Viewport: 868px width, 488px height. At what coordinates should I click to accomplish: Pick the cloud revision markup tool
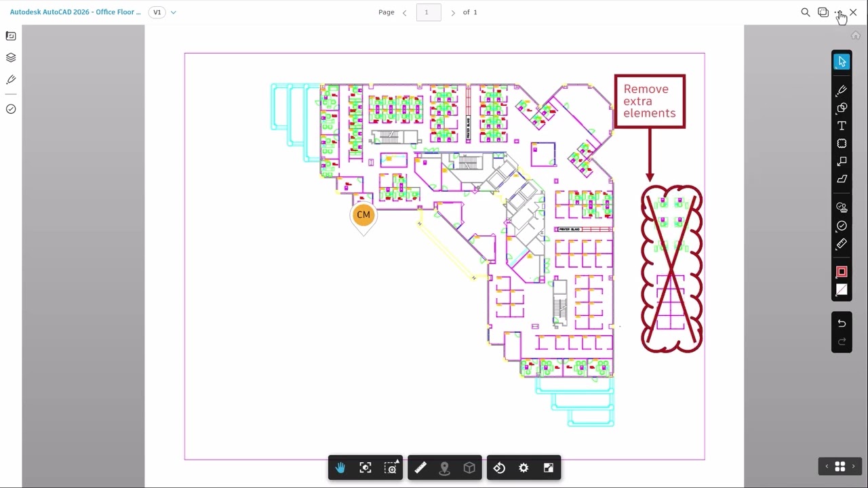click(842, 144)
